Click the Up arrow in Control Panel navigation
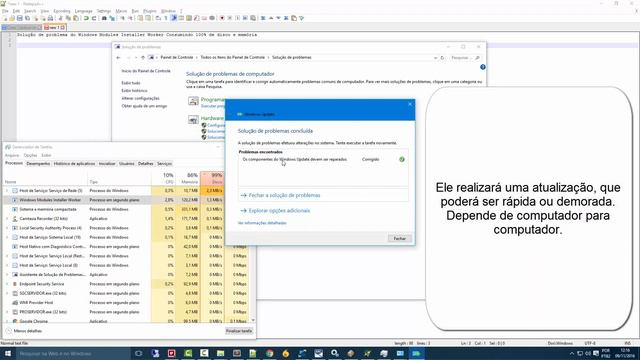This screenshot has width=640, height=360. (143, 58)
